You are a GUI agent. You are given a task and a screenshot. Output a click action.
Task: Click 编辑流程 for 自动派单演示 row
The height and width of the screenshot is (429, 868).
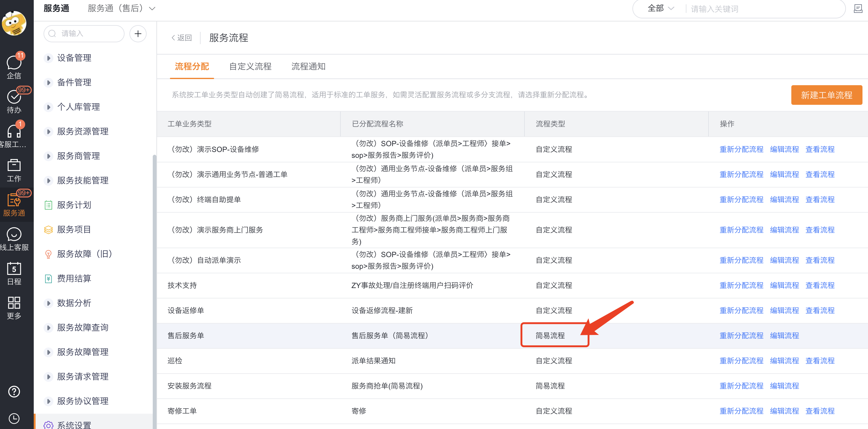tap(785, 260)
